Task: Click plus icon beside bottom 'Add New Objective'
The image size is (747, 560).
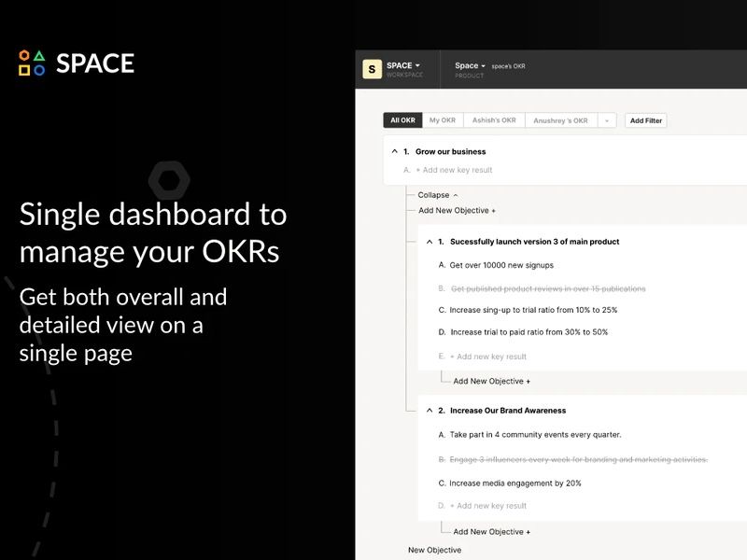Action: [528, 531]
